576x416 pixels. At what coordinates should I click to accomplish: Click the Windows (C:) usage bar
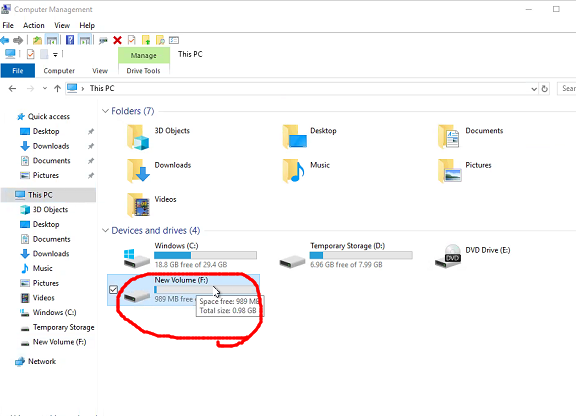pos(205,255)
